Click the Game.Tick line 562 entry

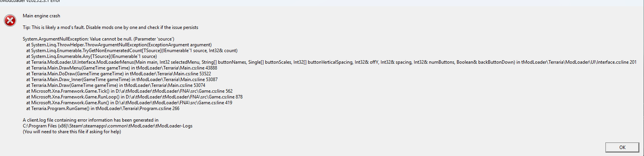pos(129,91)
